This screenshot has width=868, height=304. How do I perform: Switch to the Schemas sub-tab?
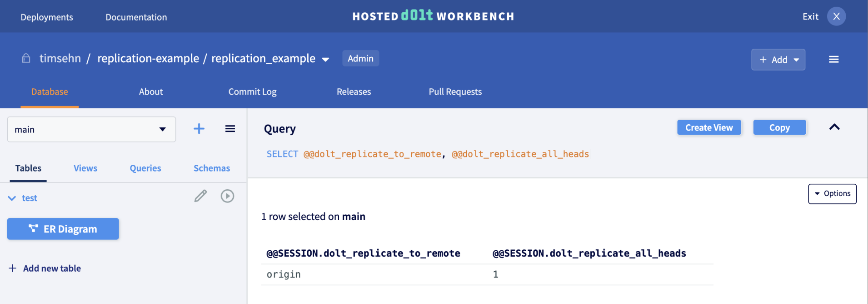point(212,168)
